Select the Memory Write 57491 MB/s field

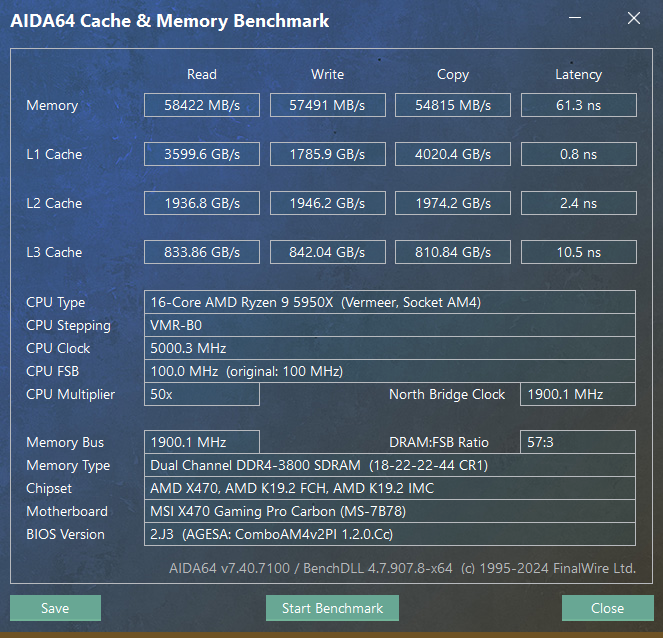pyautogui.click(x=328, y=105)
